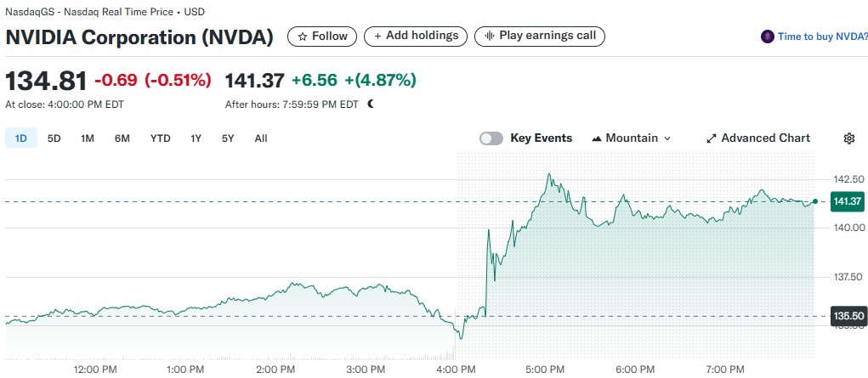Open the Time to buy NVDA? link
Screen dimensions: 868x378
(823, 37)
